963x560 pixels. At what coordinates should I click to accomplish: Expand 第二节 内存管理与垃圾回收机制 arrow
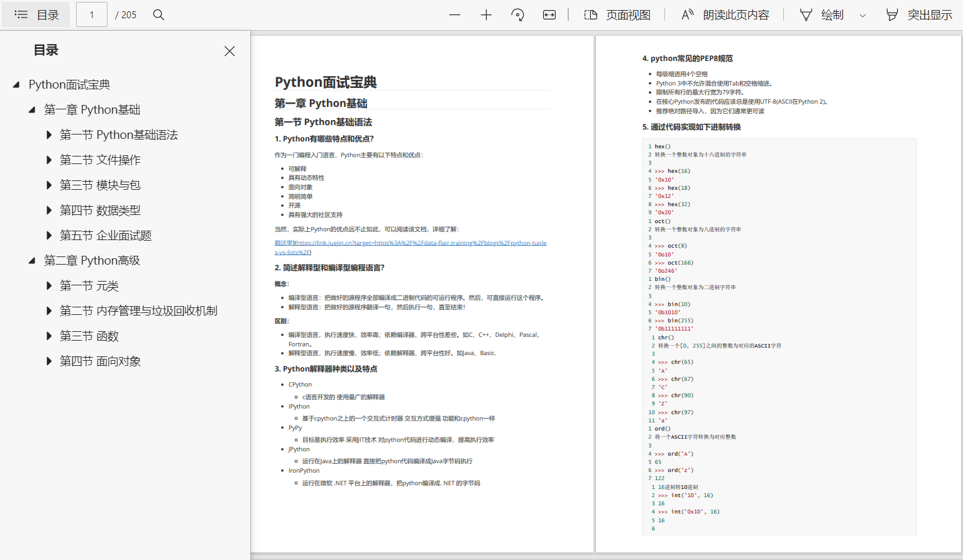48,310
